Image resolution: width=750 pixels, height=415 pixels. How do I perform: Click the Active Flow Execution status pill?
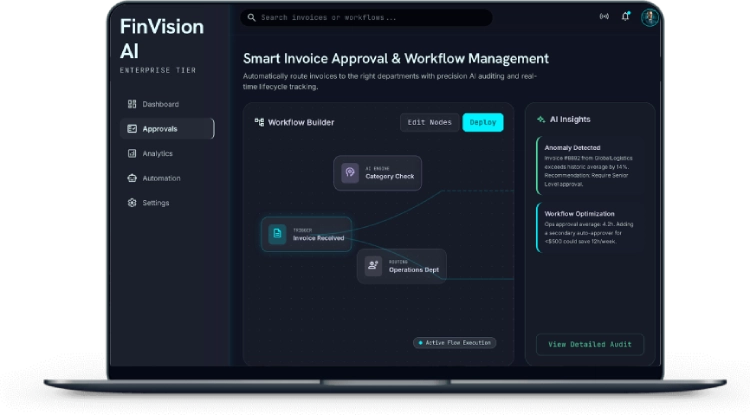coord(454,343)
